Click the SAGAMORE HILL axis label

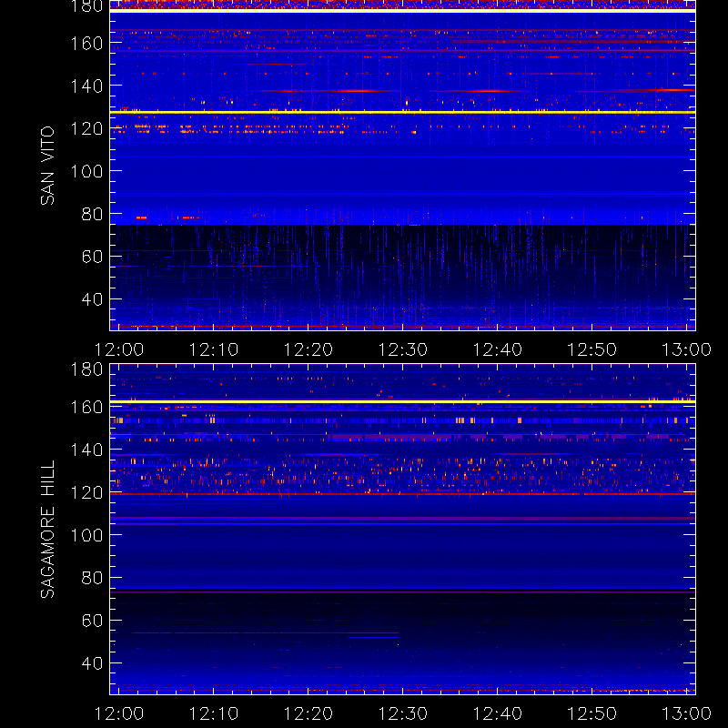point(47,530)
